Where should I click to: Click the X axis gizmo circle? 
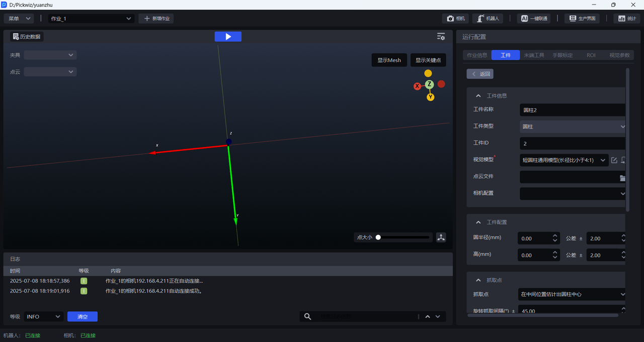coord(417,86)
